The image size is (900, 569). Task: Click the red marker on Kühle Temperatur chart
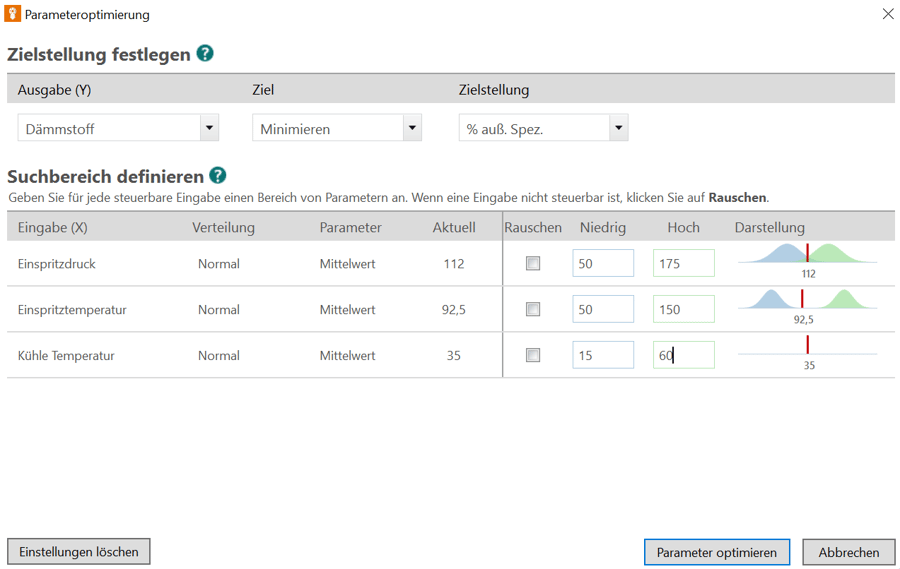point(808,346)
